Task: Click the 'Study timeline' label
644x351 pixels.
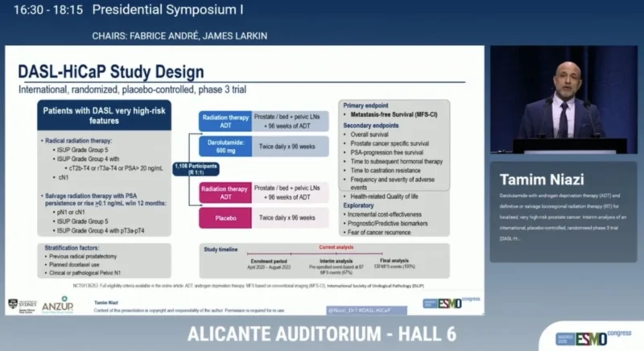Action: [x=221, y=250]
